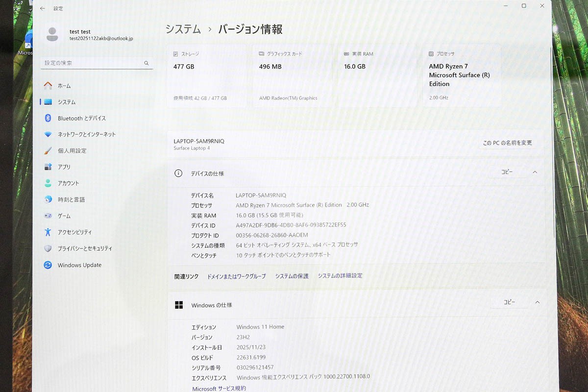This screenshot has width=588, height=392.
Task: Navigate to システム breadcrumb
Action: 183,29
